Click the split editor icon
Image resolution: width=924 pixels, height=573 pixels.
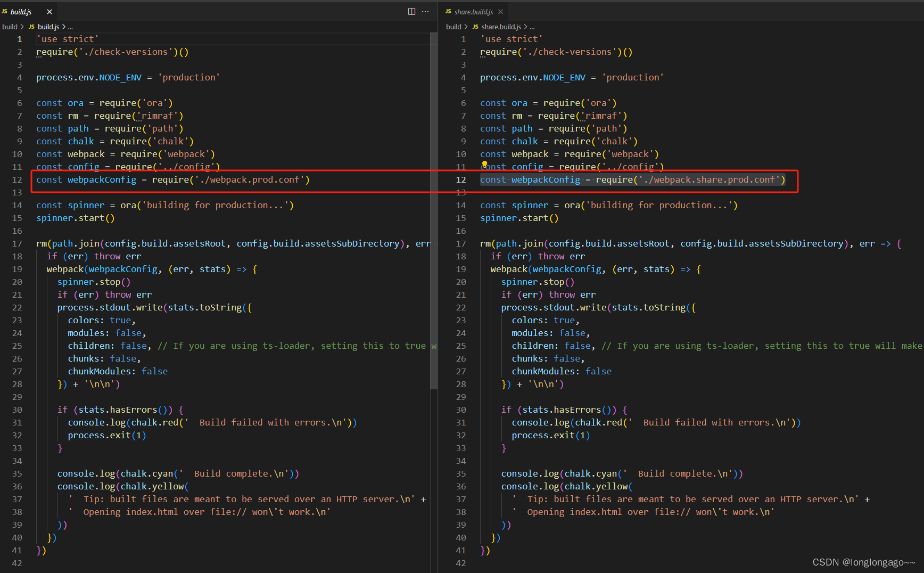(x=411, y=12)
